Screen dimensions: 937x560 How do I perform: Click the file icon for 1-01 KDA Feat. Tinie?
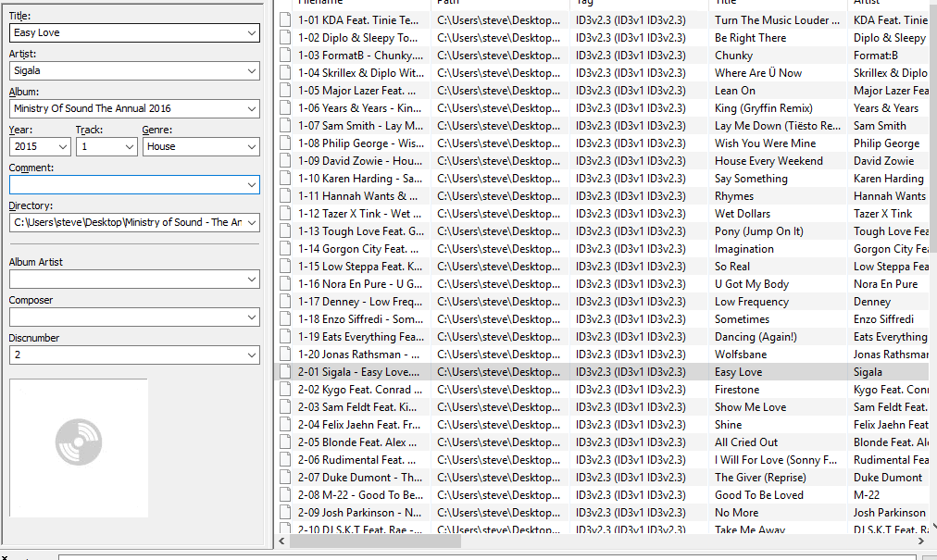[x=286, y=20]
